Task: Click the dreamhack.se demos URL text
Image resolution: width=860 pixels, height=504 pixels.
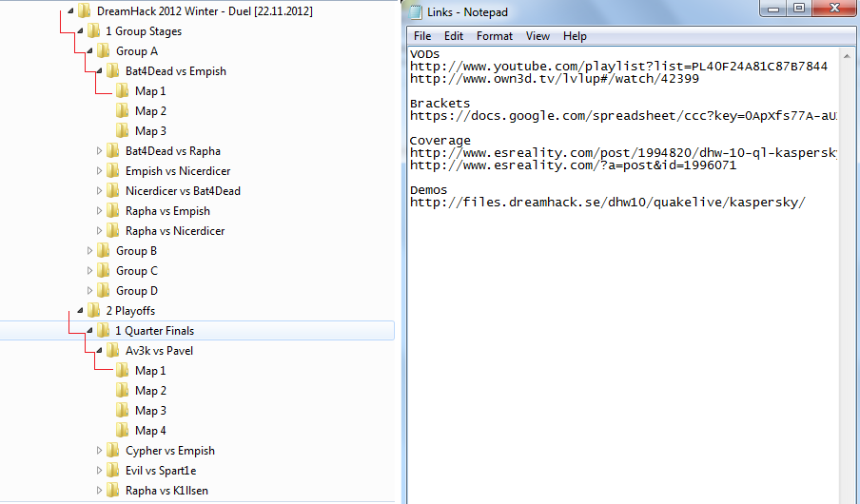Action: click(x=607, y=203)
